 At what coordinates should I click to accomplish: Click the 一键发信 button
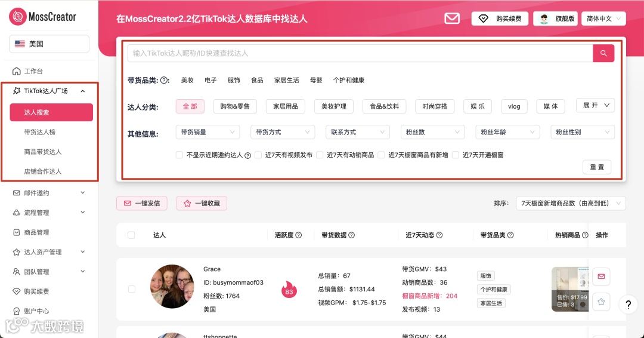click(x=142, y=203)
